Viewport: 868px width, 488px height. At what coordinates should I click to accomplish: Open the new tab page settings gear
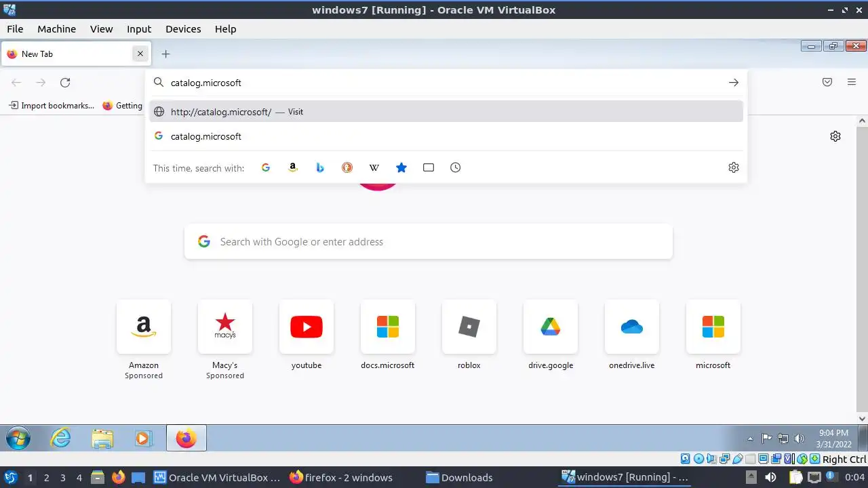835,136
